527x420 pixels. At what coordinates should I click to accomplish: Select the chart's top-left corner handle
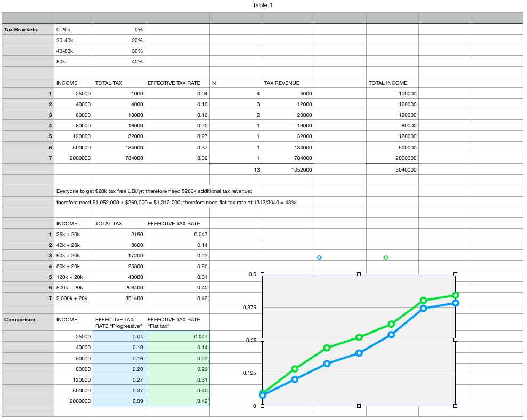coord(262,274)
